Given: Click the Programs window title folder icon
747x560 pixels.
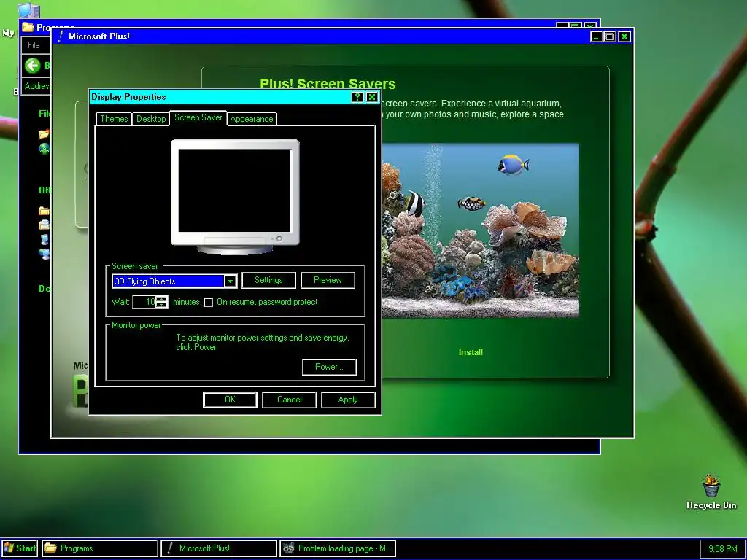Looking at the screenshot, I should (28, 27).
